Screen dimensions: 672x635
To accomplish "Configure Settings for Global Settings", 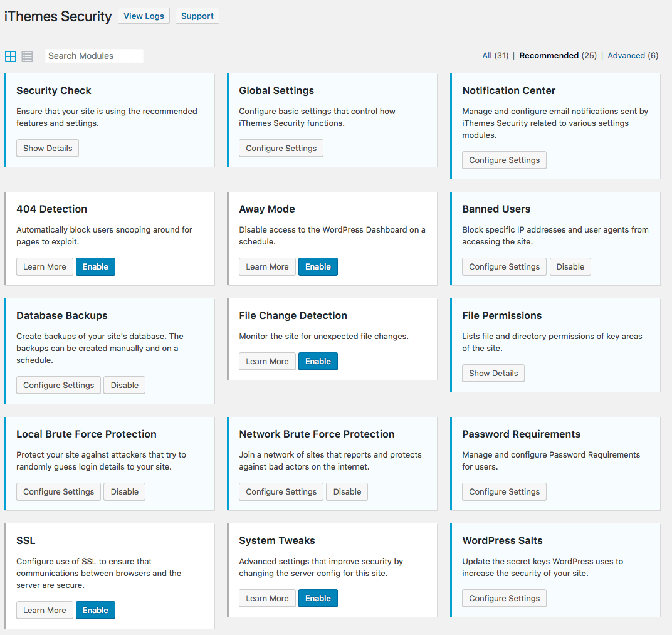I will [281, 149].
